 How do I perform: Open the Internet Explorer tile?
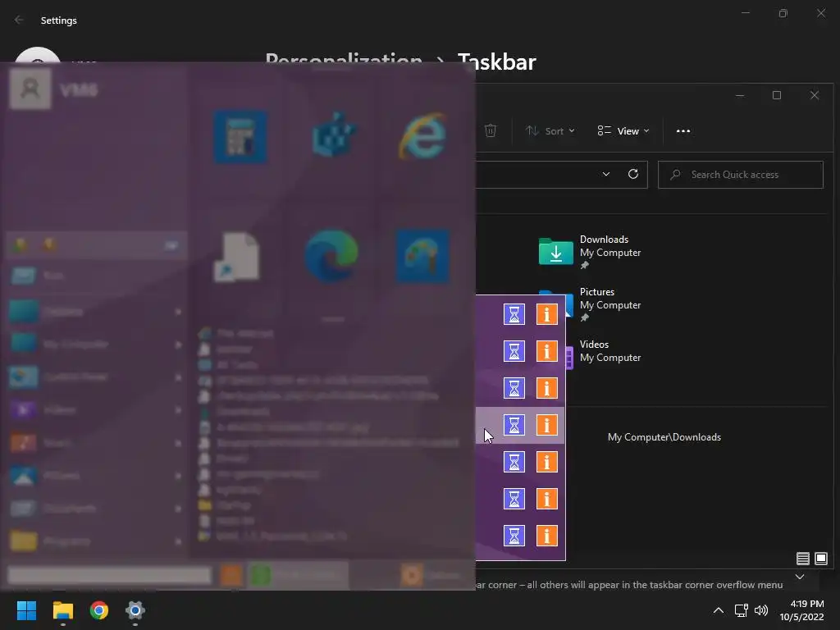click(x=422, y=135)
